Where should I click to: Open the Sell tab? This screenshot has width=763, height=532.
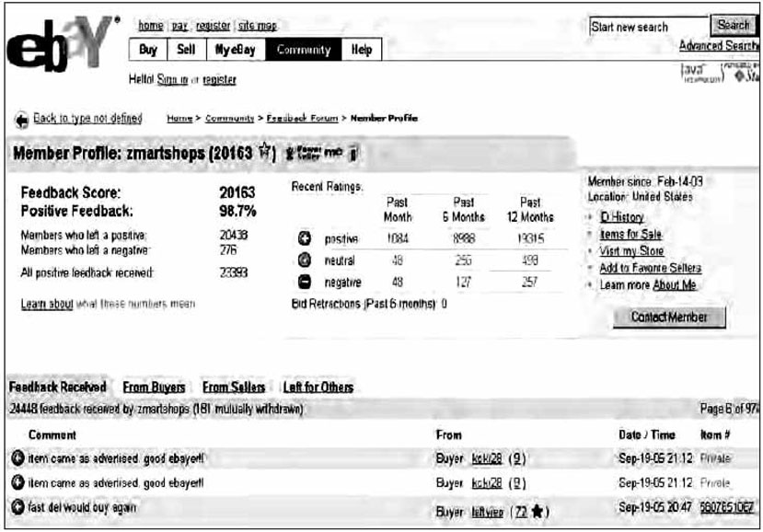coord(185,51)
